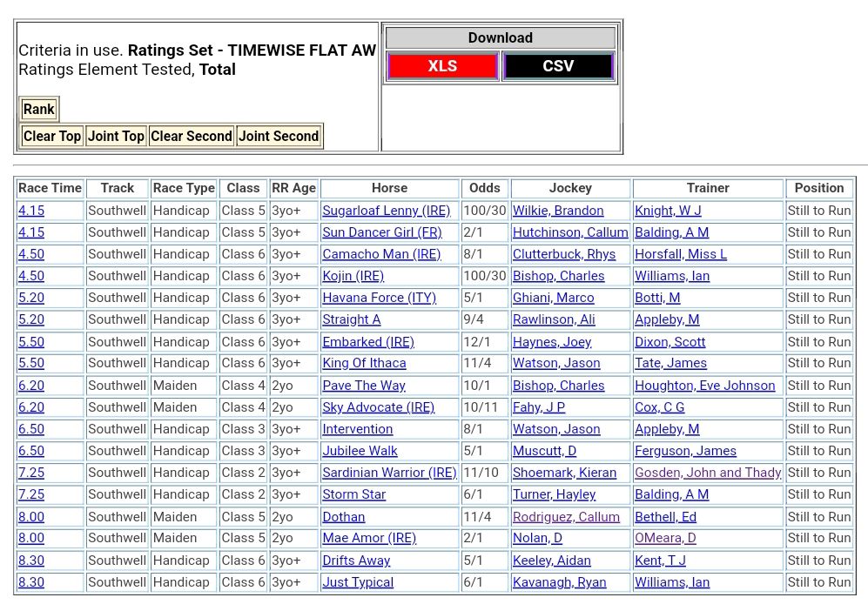Open trainer Gosden, John and Thady
The width and height of the screenshot is (868, 611).
707,473
